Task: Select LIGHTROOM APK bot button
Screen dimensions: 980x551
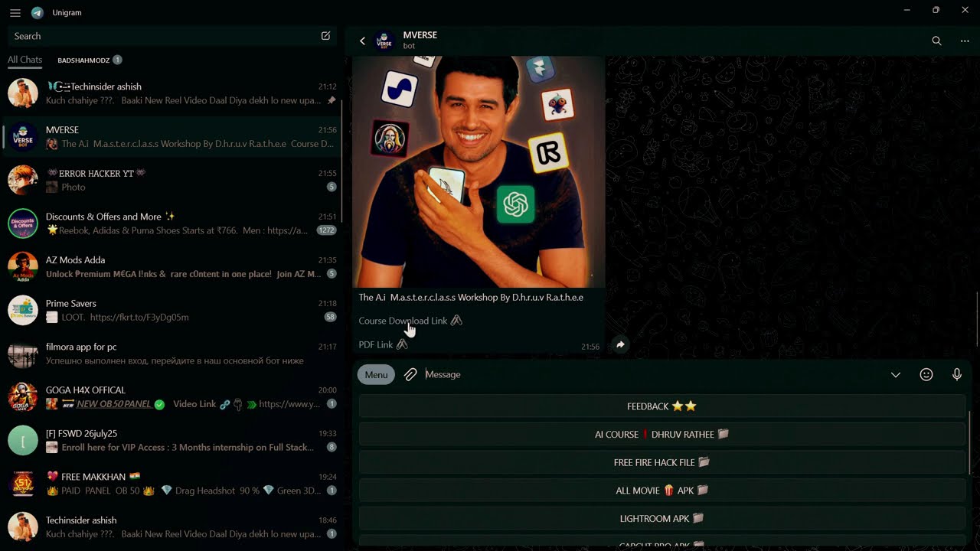Action: [662, 518]
